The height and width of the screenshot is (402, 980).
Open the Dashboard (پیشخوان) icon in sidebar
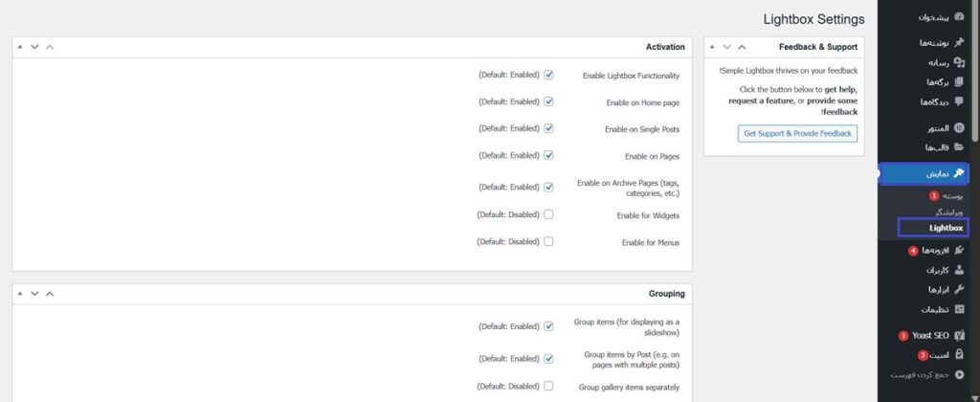pos(959,17)
